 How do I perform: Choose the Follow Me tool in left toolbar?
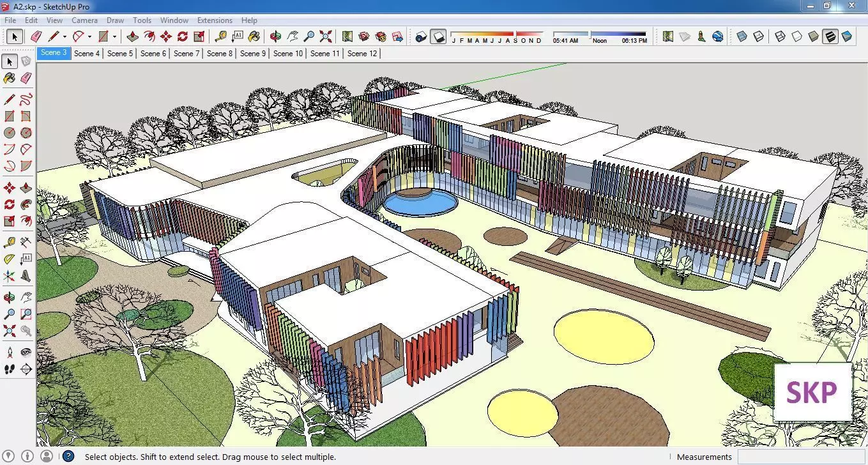[x=26, y=205]
